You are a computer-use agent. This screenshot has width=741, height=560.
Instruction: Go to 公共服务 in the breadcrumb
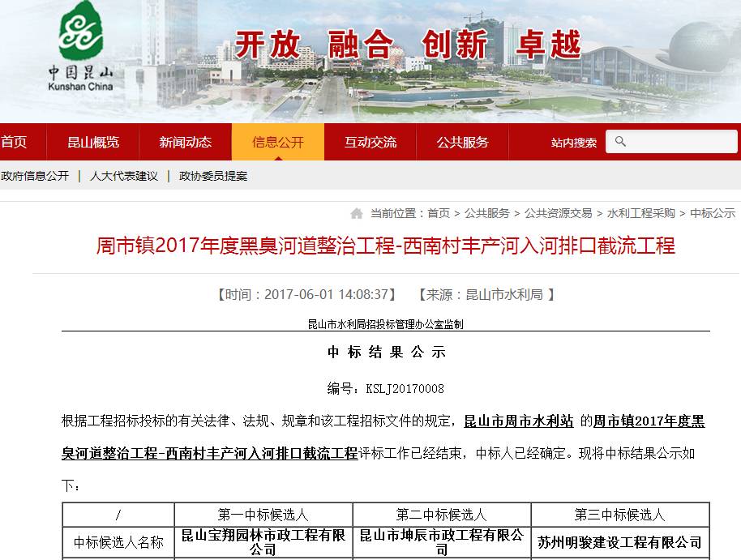click(x=486, y=214)
